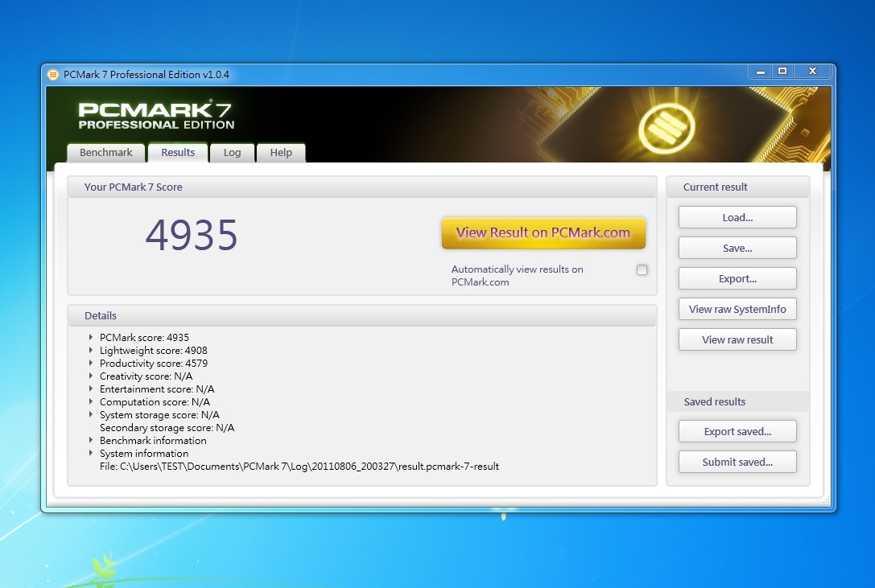Select the Secondary storage score: N/A line
The width and height of the screenshot is (875, 588).
pyautogui.click(x=167, y=428)
